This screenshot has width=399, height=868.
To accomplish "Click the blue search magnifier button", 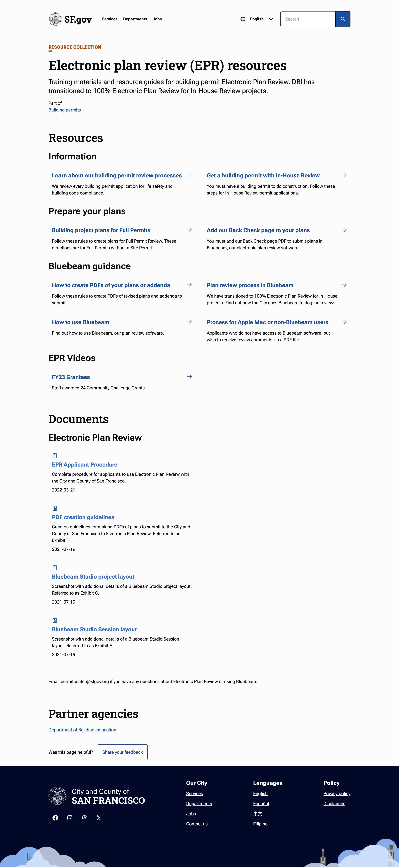I will pyautogui.click(x=343, y=19).
